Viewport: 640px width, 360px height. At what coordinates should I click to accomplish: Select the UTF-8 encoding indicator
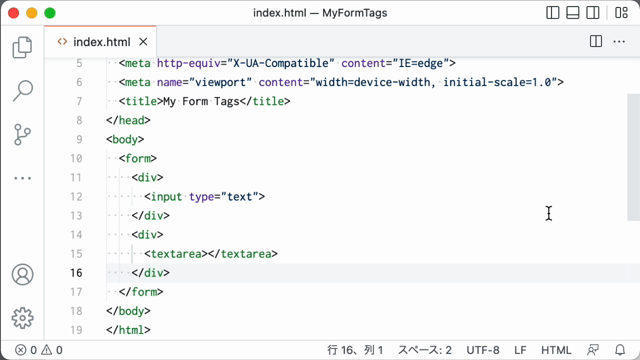[x=483, y=350]
